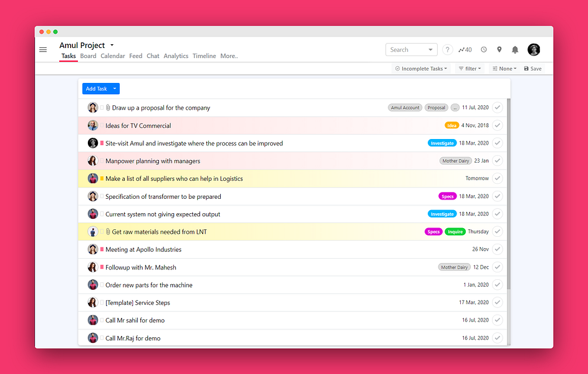Screen dimensions: 588x374
Task: Click paperclip attachment on proposal task
Action: pos(108,108)
